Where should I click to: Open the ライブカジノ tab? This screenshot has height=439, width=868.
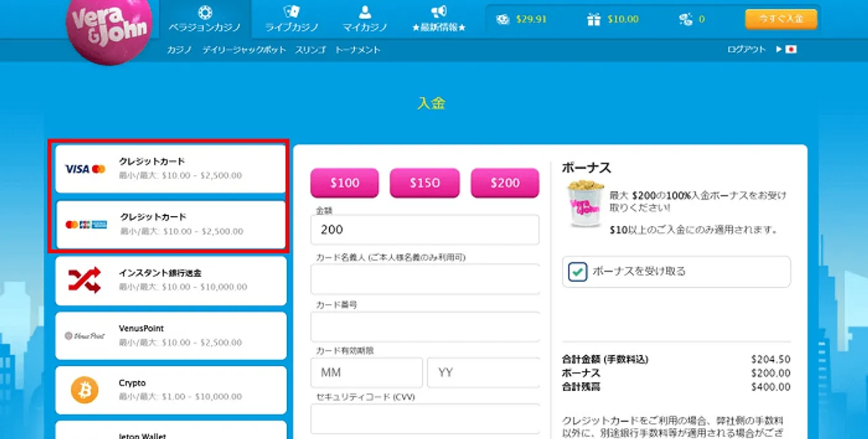(291, 19)
